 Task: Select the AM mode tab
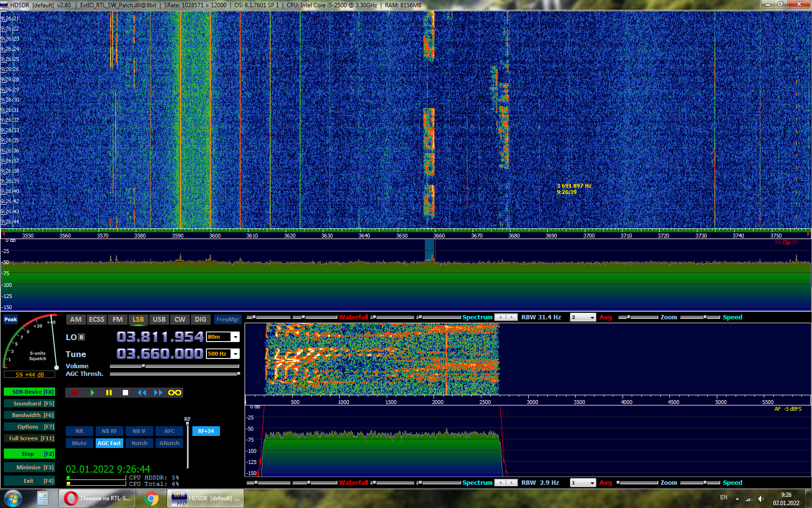pyautogui.click(x=76, y=319)
